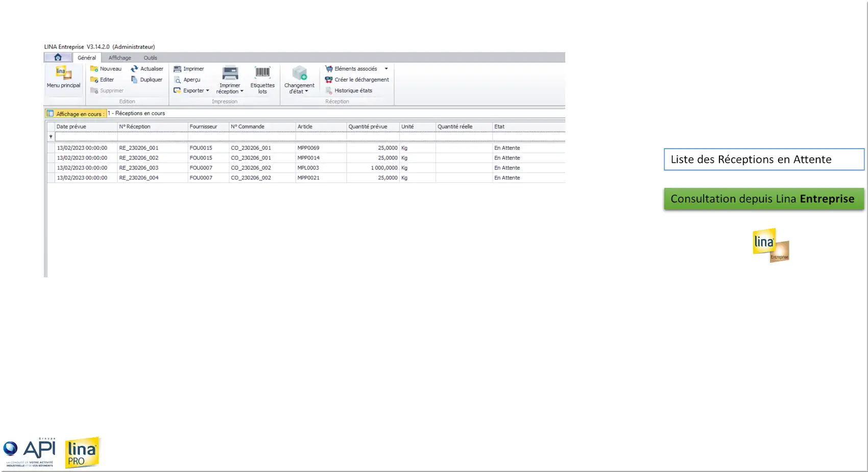Click the Lina Entreprise logo

pos(771,245)
